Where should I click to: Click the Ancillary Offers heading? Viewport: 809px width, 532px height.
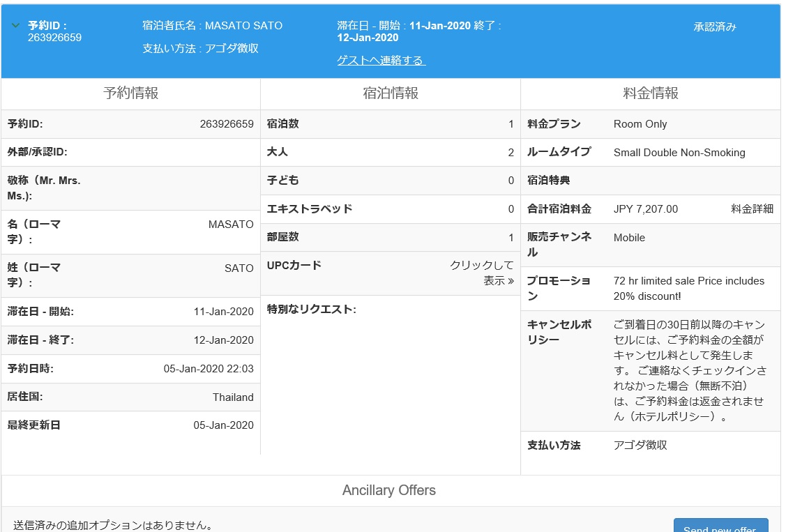click(388, 490)
